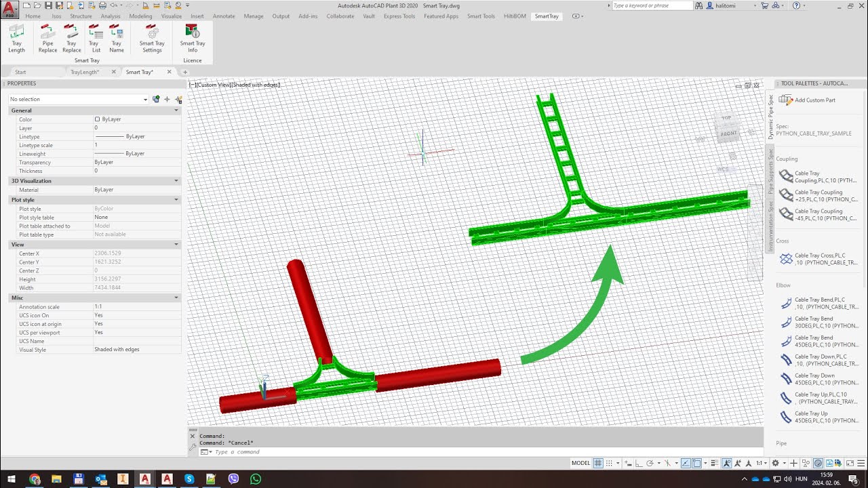868x488 pixels.
Task: Select Cable Tray Bend 30DEG part
Action: (817, 322)
